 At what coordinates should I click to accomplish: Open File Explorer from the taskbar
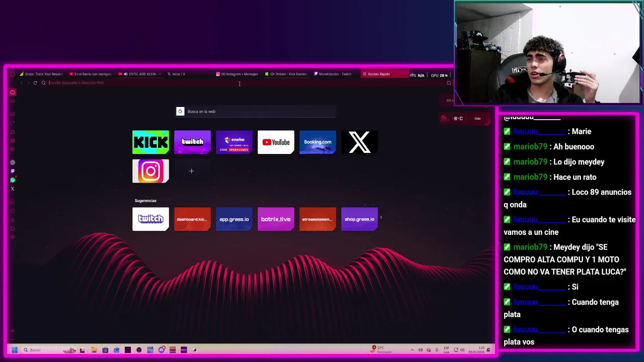click(94, 350)
